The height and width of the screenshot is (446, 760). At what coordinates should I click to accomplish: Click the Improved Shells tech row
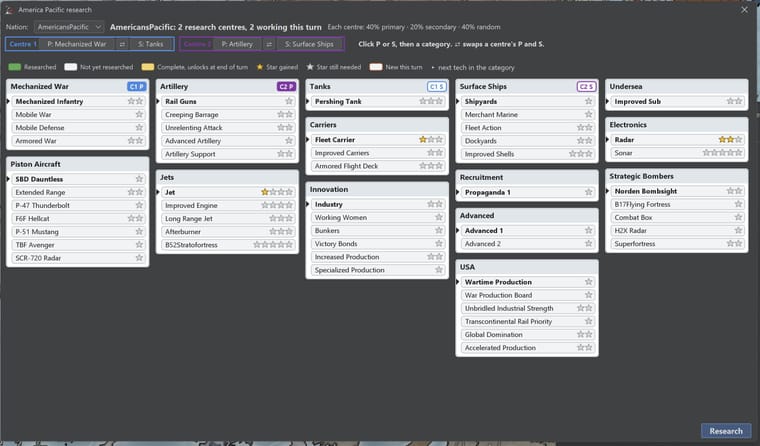(527, 154)
